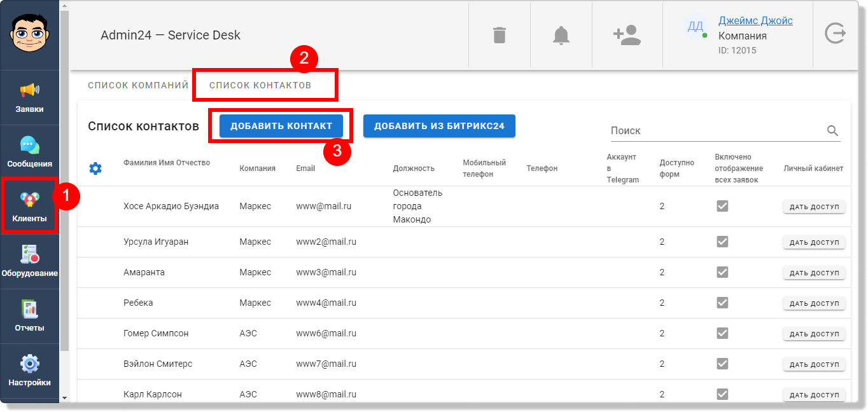Toggle all-requests checkbox for Гомер Симпсон
The image size is (868, 412).
click(722, 333)
